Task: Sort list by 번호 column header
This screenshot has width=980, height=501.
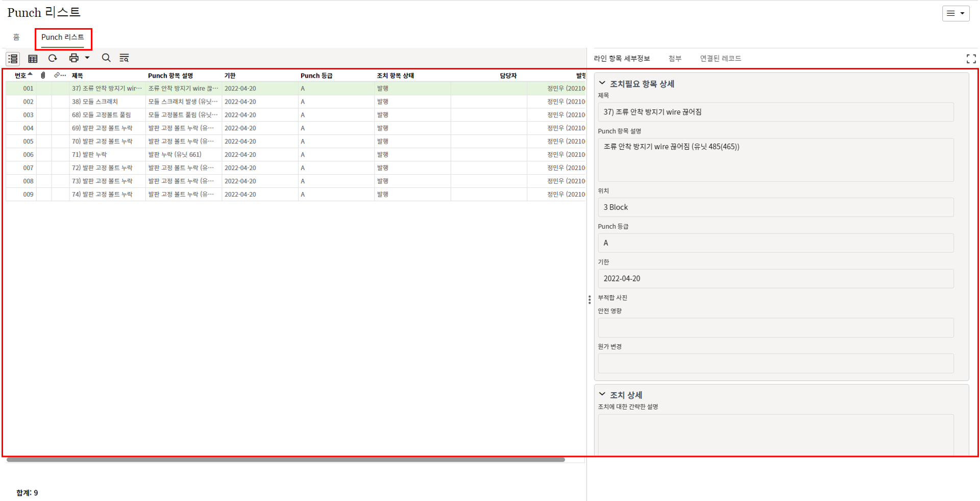Action: 21,76
